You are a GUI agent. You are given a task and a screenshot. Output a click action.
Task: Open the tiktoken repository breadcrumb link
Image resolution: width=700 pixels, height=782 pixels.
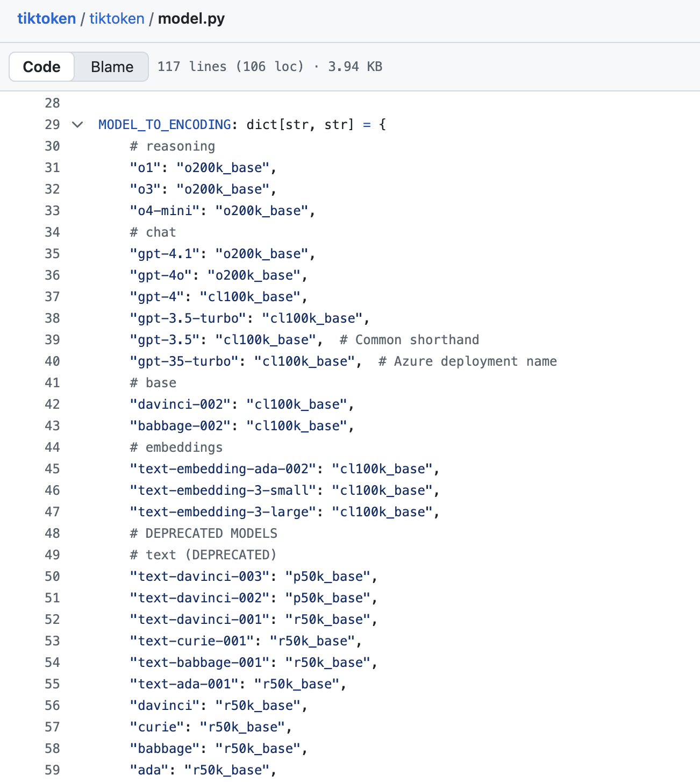[x=47, y=19]
